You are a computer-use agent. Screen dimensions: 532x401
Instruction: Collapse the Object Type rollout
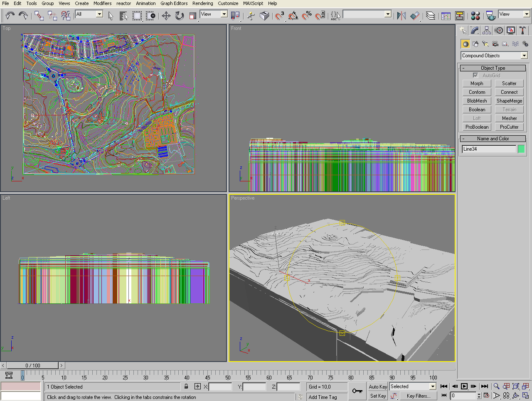click(493, 68)
